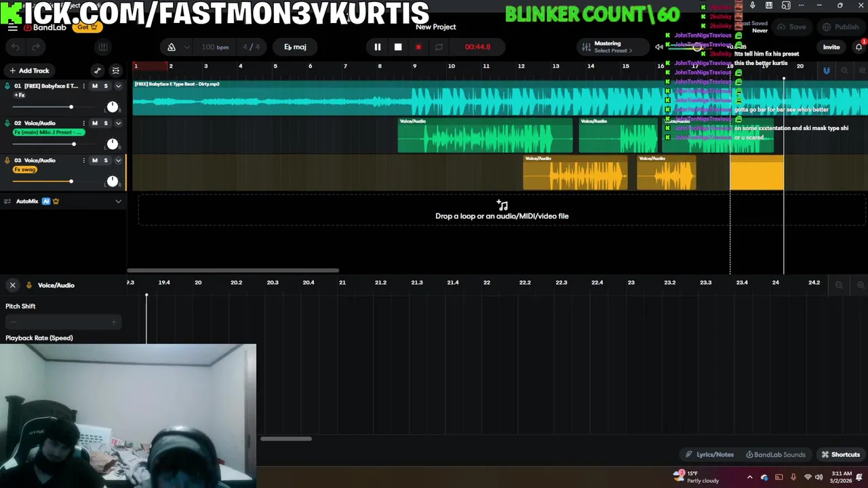Click the Invite button
The image size is (868, 488).
tap(831, 47)
